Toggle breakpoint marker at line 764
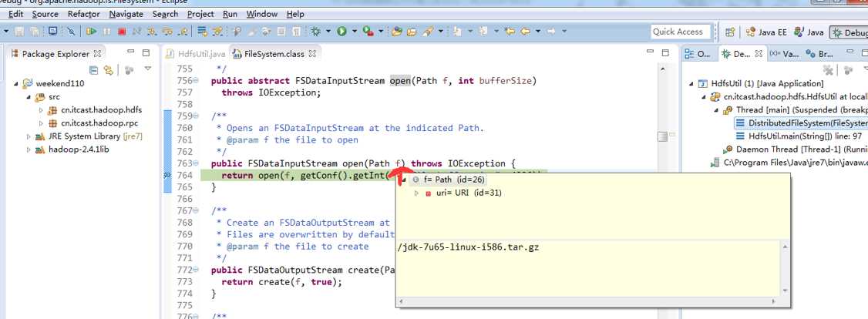 tap(168, 175)
